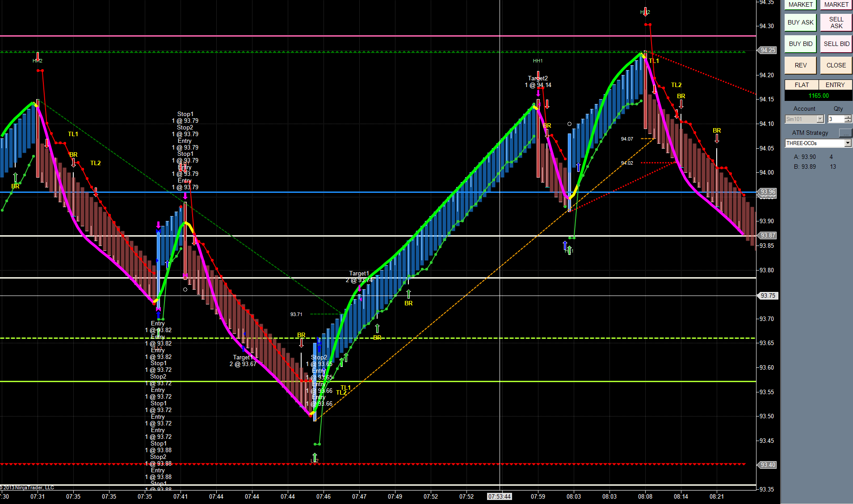Screen dimensions: 853x504
Task: Click the 94.00 price axis label
Action: (x=767, y=172)
